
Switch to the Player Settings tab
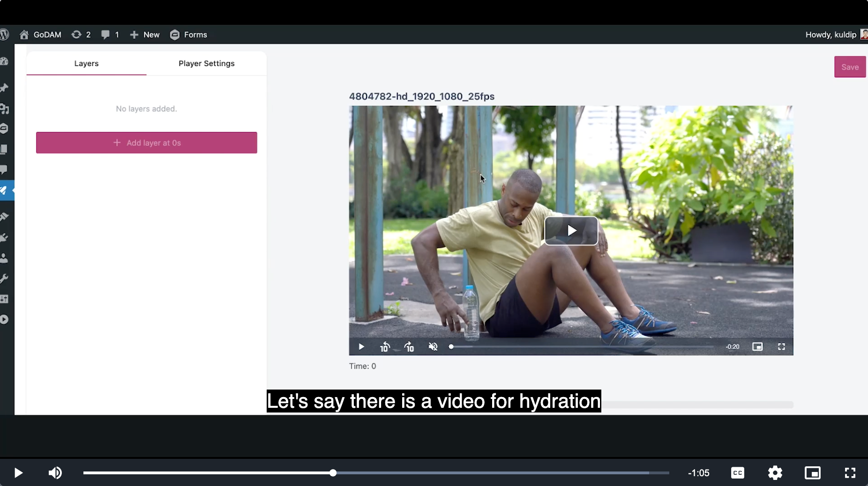(x=206, y=63)
